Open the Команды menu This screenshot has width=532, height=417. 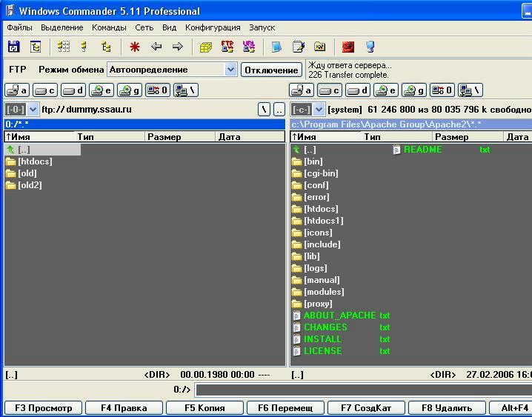coord(109,27)
